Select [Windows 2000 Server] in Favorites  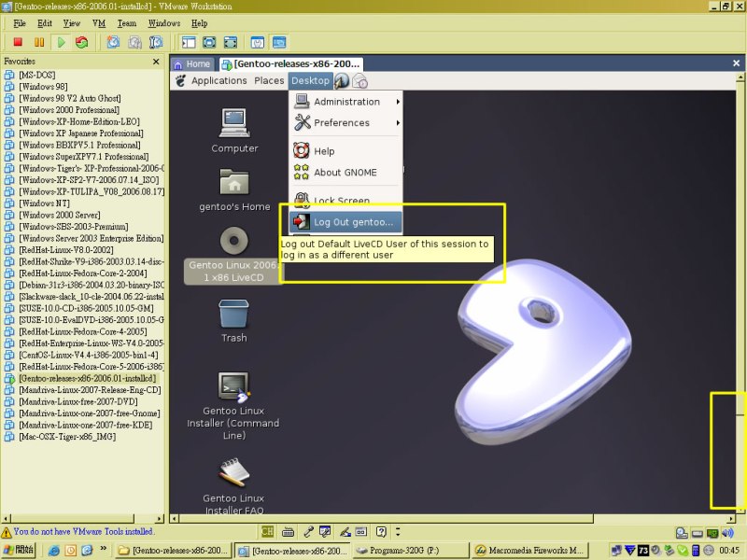[x=59, y=215]
